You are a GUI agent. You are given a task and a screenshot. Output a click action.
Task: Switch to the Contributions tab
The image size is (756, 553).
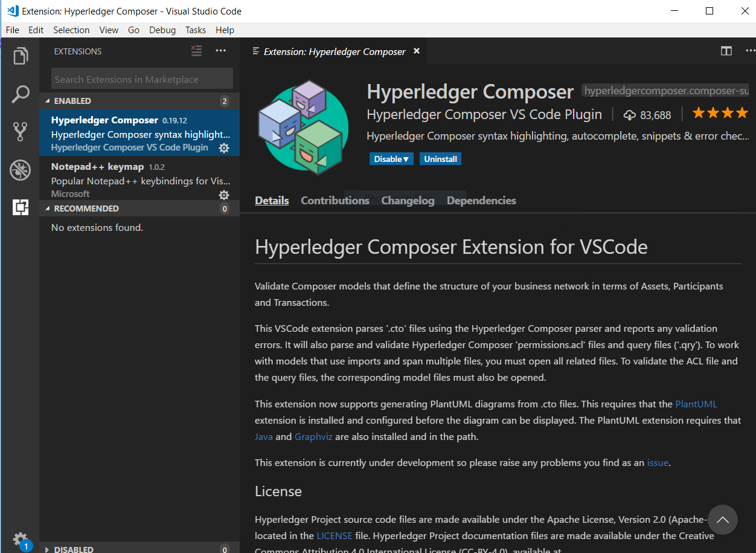[335, 200]
